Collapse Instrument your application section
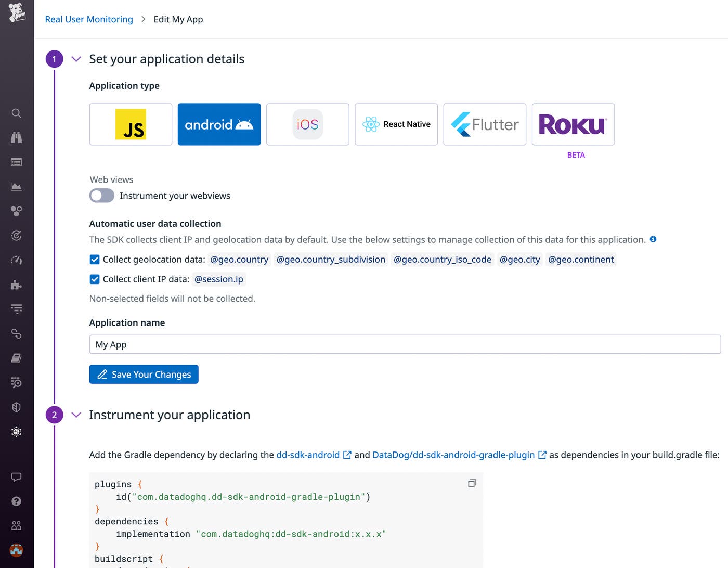The height and width of the screenshot is (568, 728). point(76,415)
